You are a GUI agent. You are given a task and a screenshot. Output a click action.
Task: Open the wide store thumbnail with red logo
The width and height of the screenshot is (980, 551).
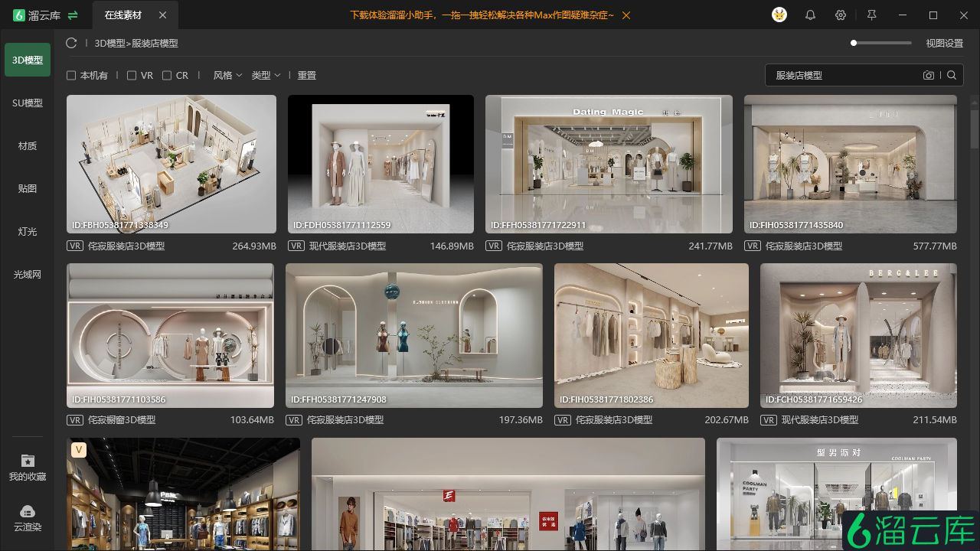coord(508,494)
